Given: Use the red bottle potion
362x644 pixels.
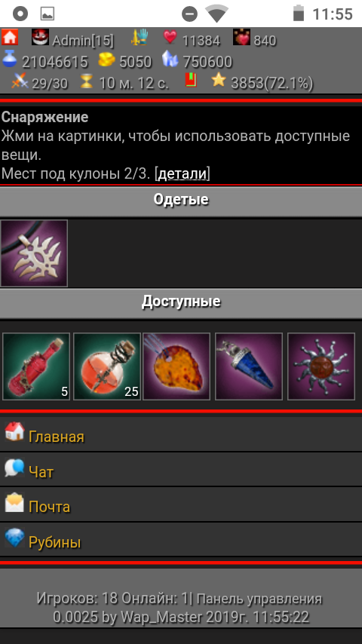Looking at the screenshot, I should [x=36, y=366].
